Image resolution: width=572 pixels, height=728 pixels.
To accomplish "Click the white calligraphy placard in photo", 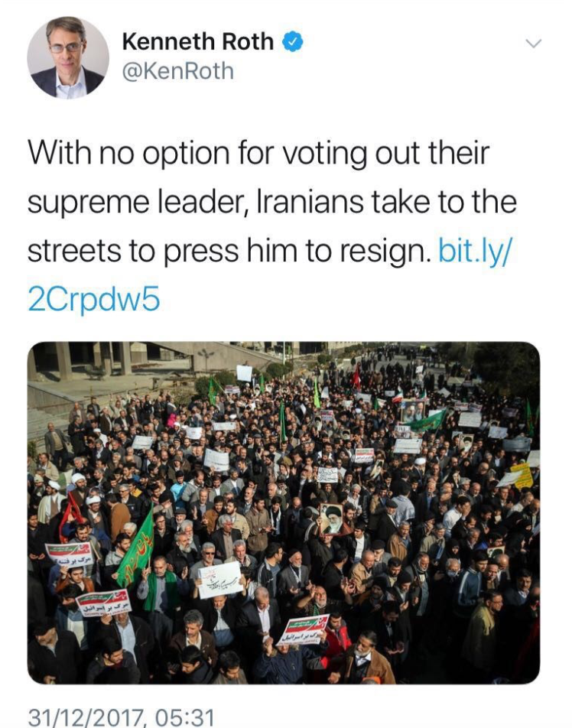I will pos(220,580).
